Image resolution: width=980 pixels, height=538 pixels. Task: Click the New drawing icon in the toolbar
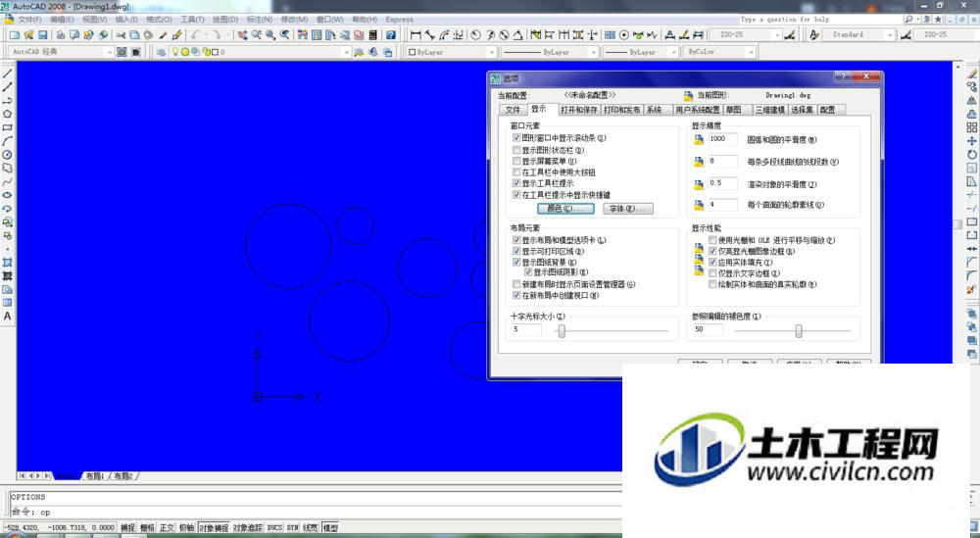[x=15, y=35]
